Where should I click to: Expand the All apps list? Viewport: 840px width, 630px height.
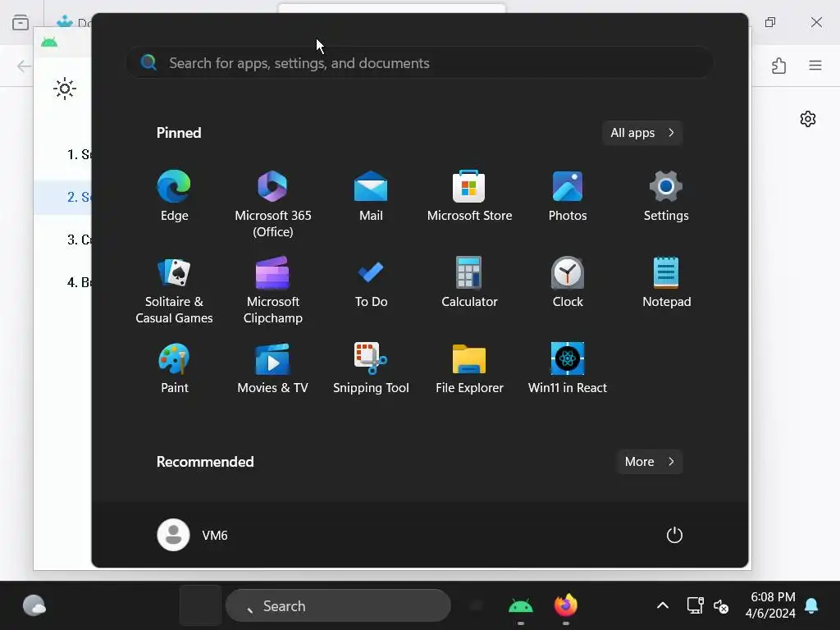(x=642, y=132)
